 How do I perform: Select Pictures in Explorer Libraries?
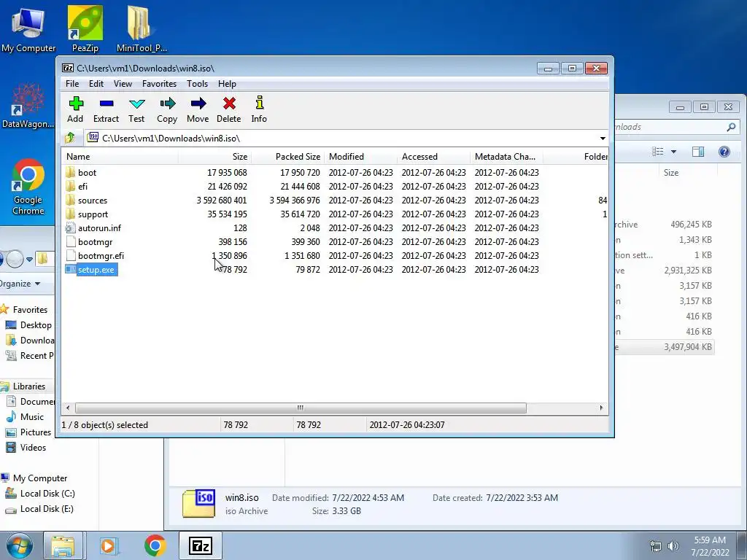pos(28,432)
